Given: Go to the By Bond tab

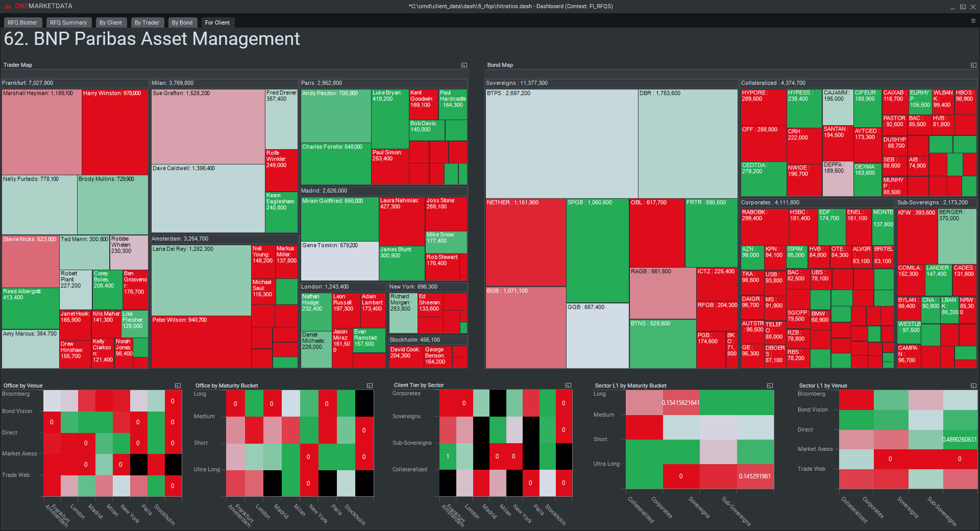Looking at the screenshot, I should pos(182,22).
